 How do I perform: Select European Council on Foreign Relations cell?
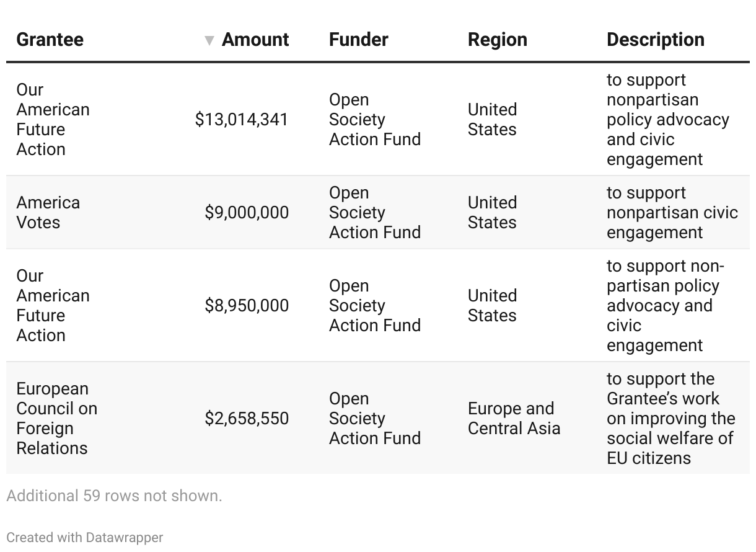click(56, 418)
